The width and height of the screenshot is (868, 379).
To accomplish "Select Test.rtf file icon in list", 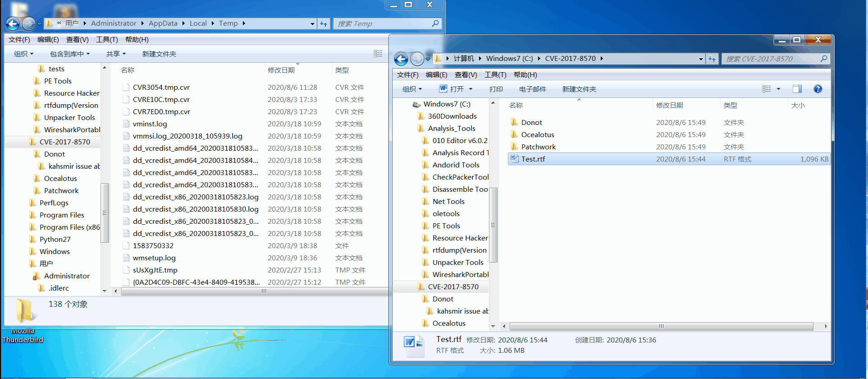I will tap(514, 159).
